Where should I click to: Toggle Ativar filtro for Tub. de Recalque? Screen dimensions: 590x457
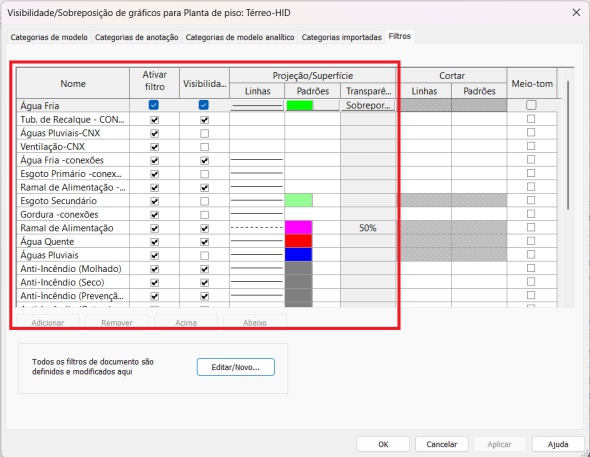[154, 120]
